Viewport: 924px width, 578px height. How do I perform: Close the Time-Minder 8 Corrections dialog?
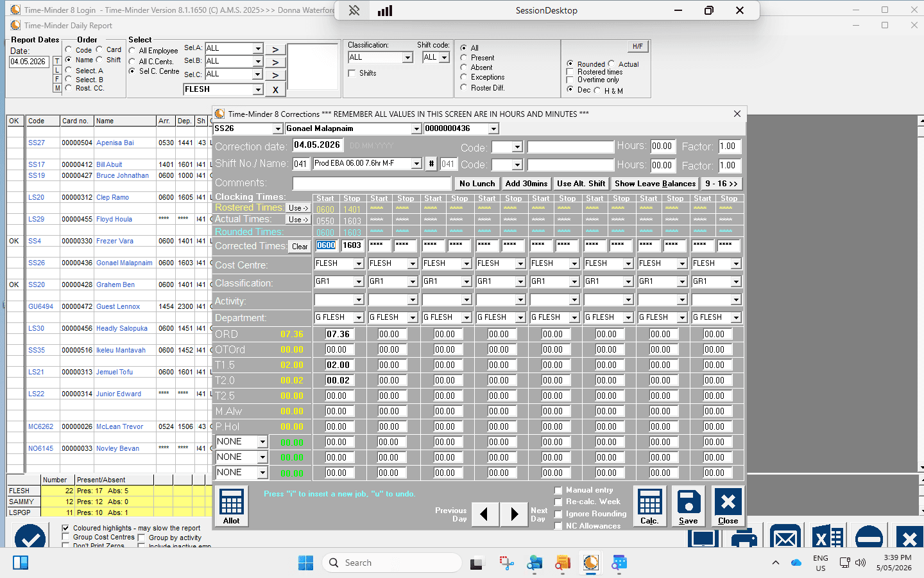click(737, 114)
